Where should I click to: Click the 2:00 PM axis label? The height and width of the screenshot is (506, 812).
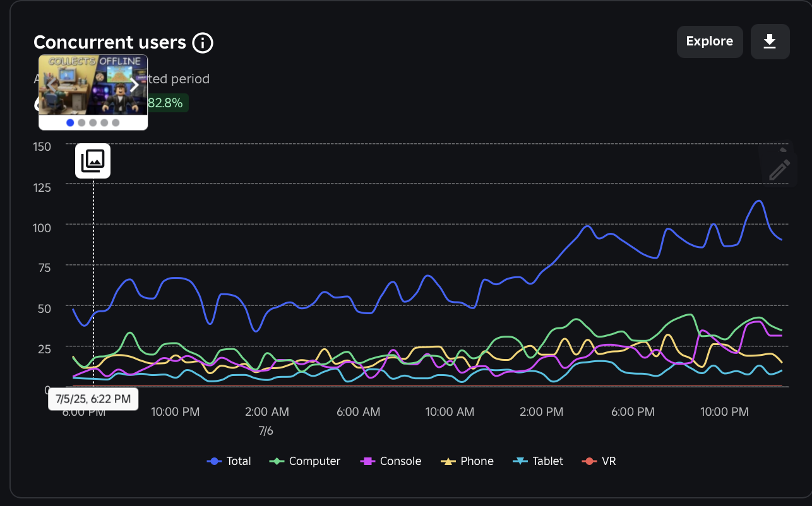pos(541,412)
